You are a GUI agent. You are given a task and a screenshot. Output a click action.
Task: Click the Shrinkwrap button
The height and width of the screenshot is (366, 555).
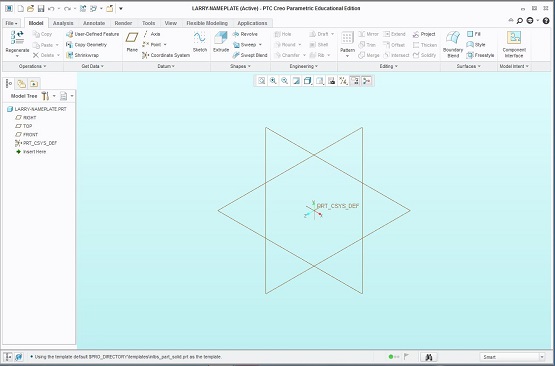pos(82,55)
